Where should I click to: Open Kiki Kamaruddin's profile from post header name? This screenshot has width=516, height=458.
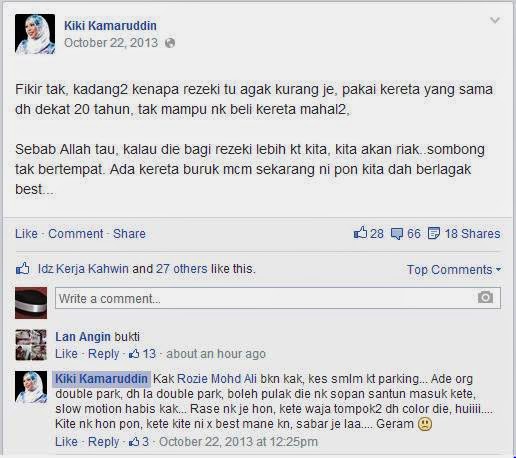coord(110,26)
